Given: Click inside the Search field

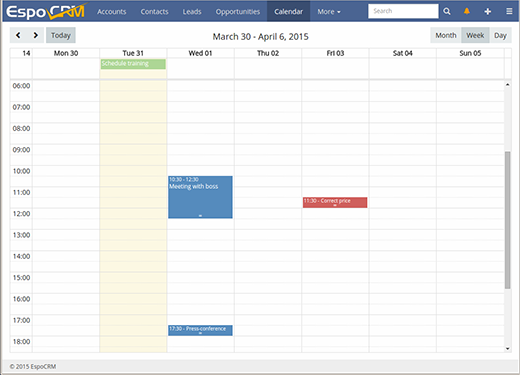Looking at the screenshot, I should [403, 11].
